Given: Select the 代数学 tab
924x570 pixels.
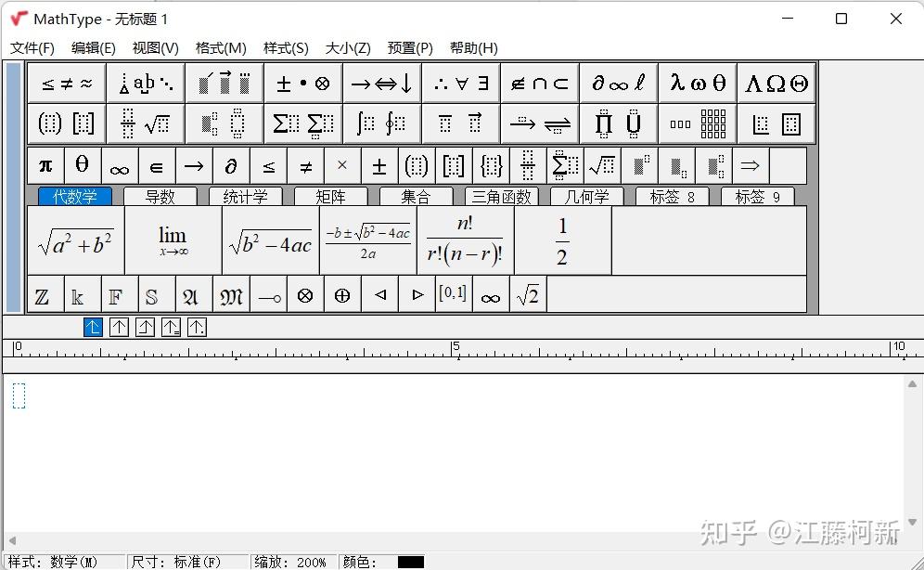Looking at the screenshot, I should (75, 196).
